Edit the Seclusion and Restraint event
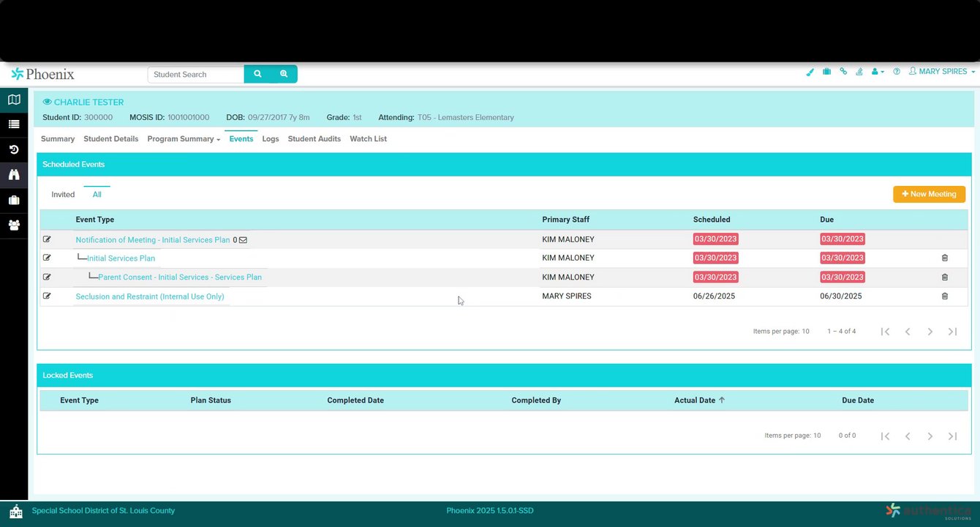The image size is (980, 527). click(47, 296)
